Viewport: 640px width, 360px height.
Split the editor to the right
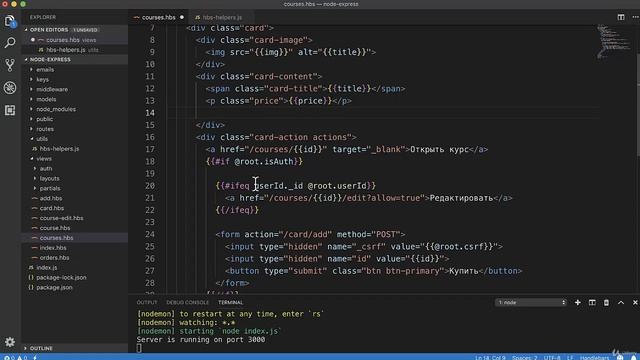pos(621,17)
